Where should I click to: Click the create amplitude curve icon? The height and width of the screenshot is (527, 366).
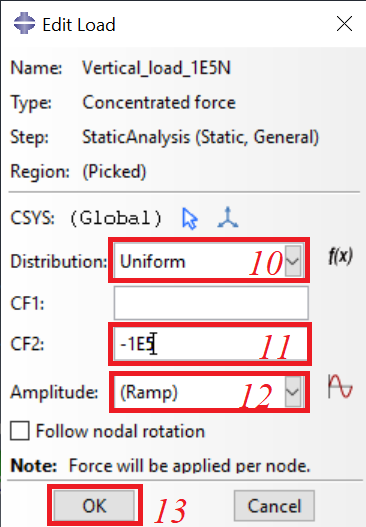coord(340,387)
